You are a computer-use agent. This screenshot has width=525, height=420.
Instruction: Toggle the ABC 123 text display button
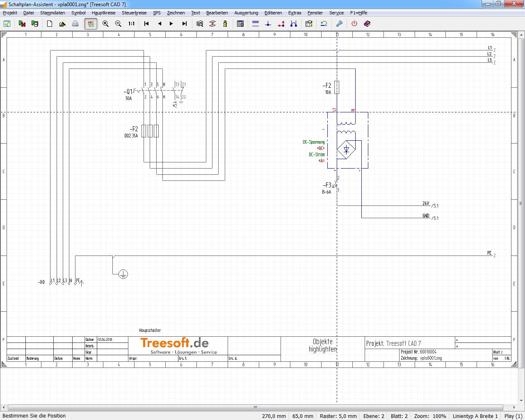click(91, 24)
